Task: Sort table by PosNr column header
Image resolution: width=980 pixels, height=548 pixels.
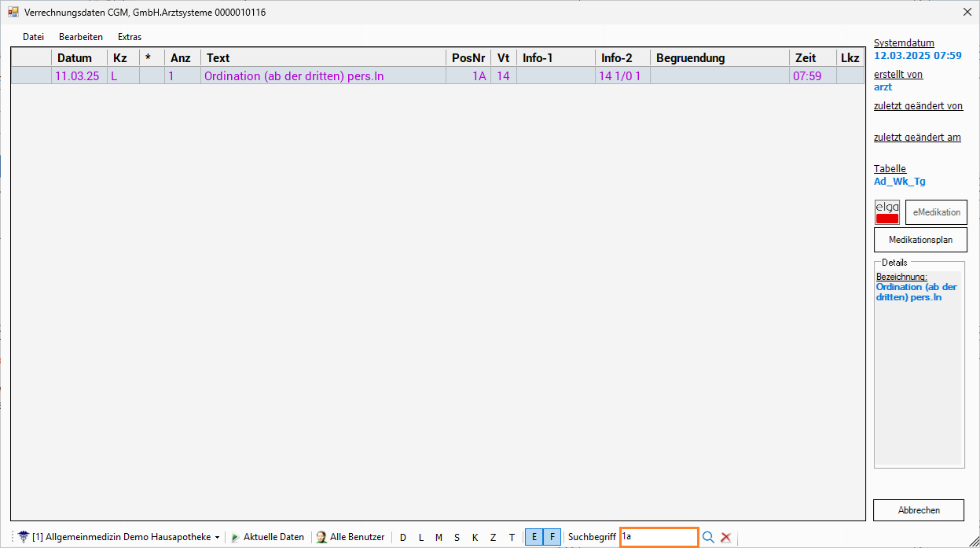Action: point(468,58)
